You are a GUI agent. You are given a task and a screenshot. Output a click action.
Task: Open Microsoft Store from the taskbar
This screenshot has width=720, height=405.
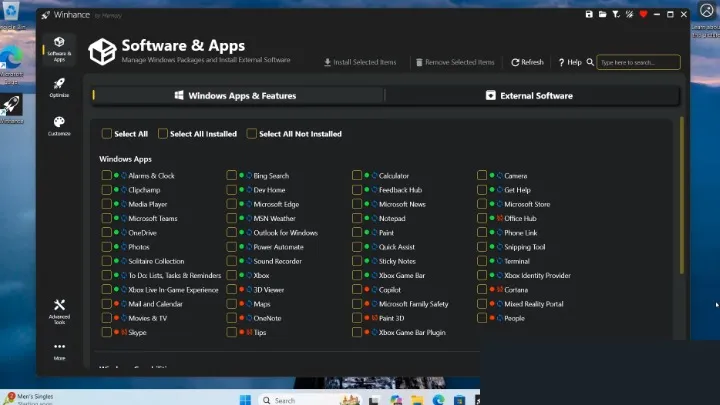coord(459,400)
